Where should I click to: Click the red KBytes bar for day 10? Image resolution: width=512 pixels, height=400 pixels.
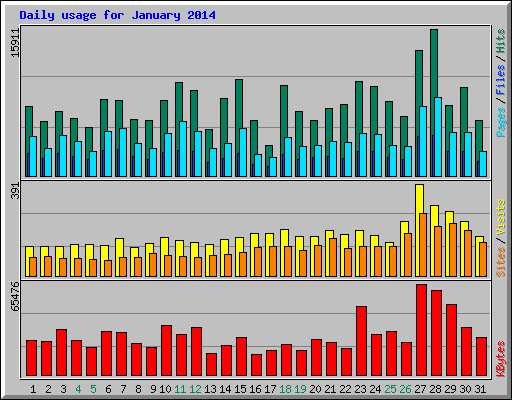pos(166,351)
